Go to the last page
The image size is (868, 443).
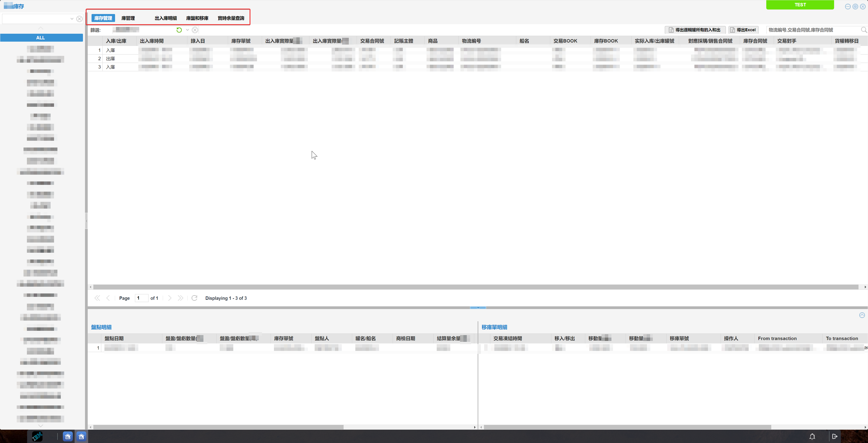click(180, 298)
